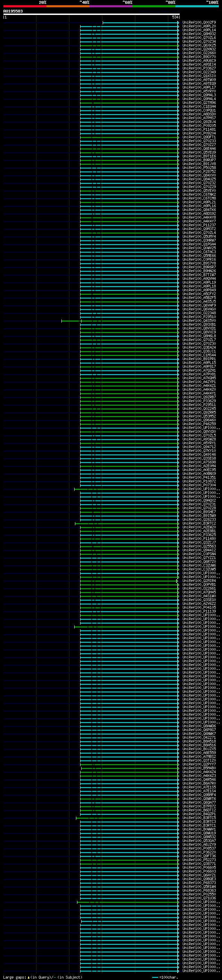The image size is (222, 980).
Task: Open hit UniRef100_Q2MIR4
Action: (x=199, y=581)
